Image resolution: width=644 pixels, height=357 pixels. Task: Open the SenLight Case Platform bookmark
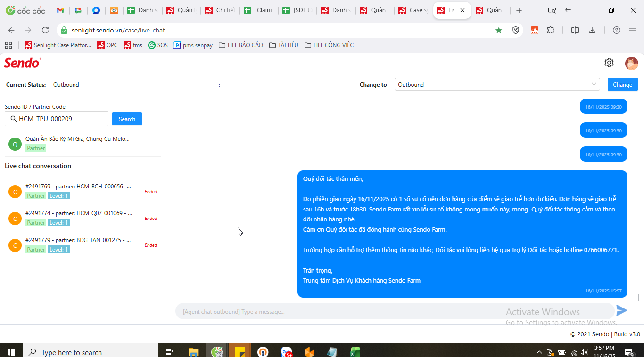click(58, 45)
